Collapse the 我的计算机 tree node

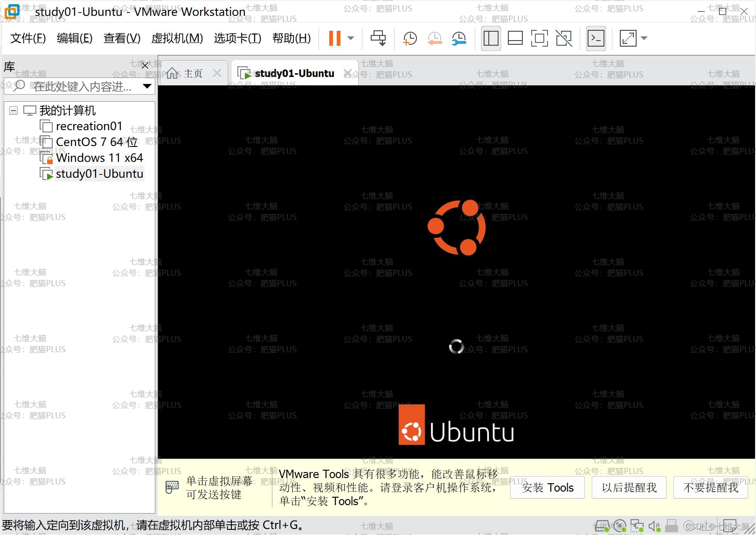coord(14,111)
